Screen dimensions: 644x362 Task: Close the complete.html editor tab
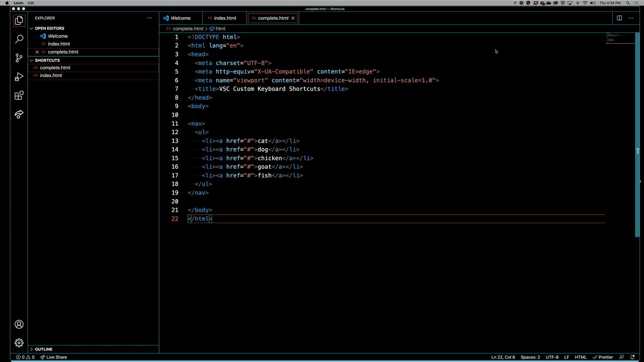292,18
